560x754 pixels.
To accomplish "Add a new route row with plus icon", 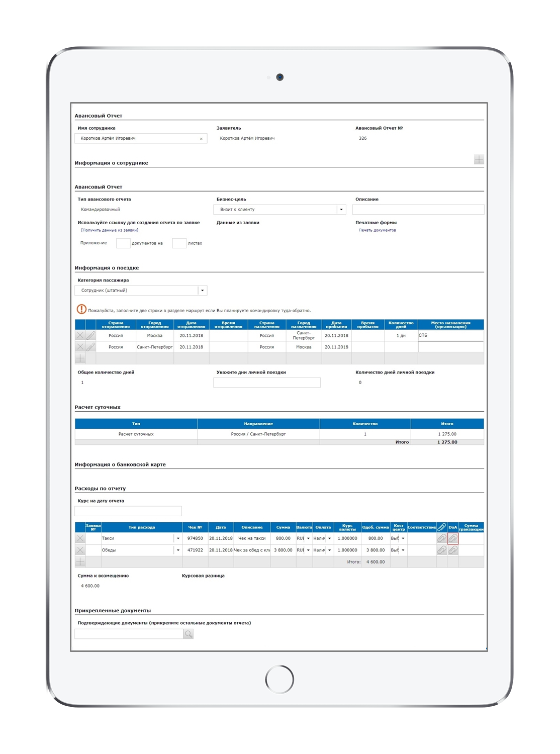I will [80, 358].
